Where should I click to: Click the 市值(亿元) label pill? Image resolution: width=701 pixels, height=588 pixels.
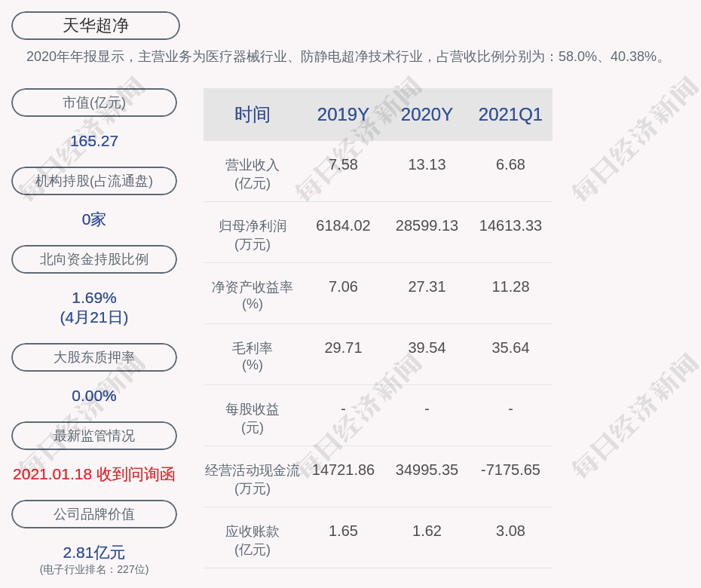pyautogui.click(x=94, y=103)
